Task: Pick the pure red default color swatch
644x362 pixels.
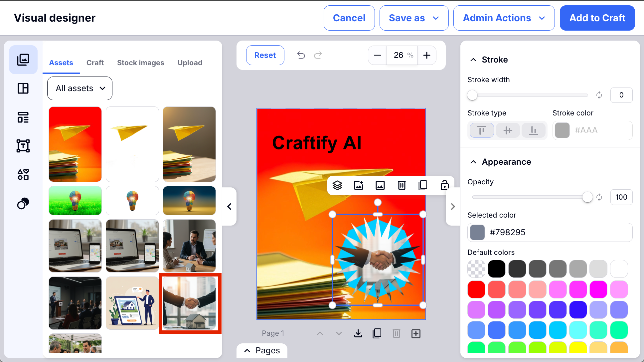Action: point(476,289)
